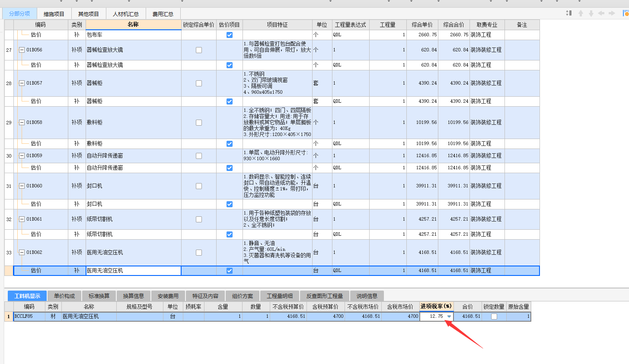Collapse the 01B056 tree row
629x364 pixels.
tap(22, 50)
